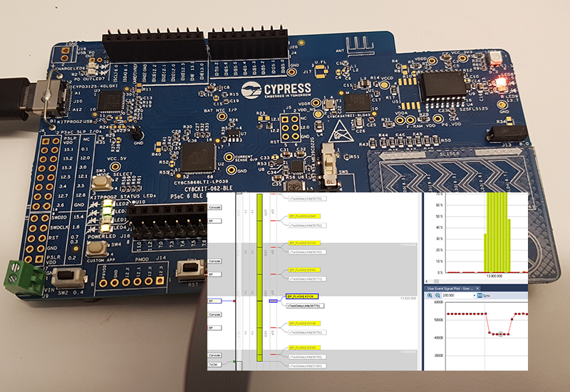Click the blue-outlined EP actor label
Screen dimensions: 570x392
point(213,301)
